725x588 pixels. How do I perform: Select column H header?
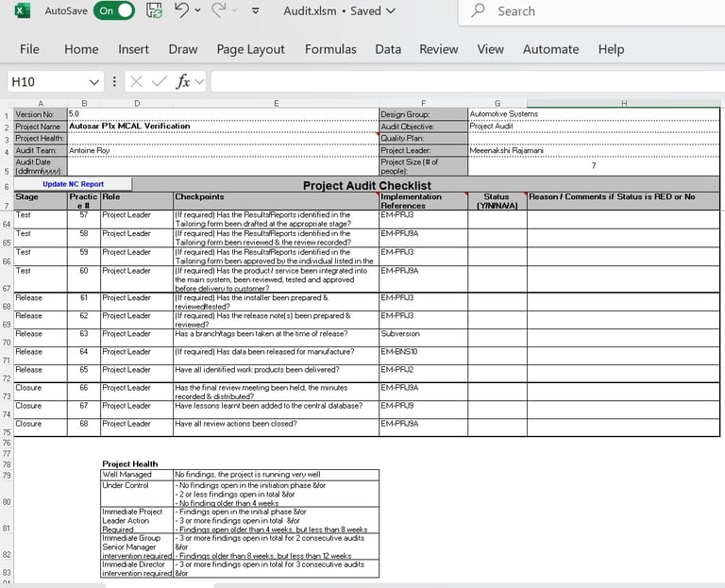pyautogui.click(x=624, y=104)
